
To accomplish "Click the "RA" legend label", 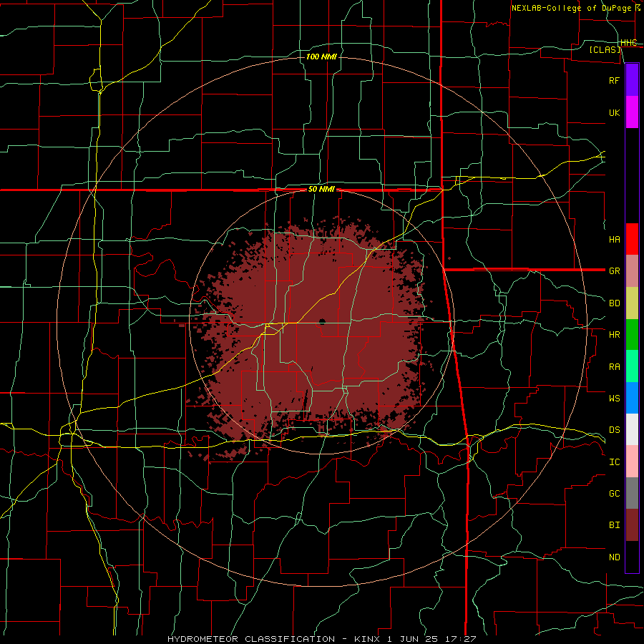I will click(x=614, y=367).
